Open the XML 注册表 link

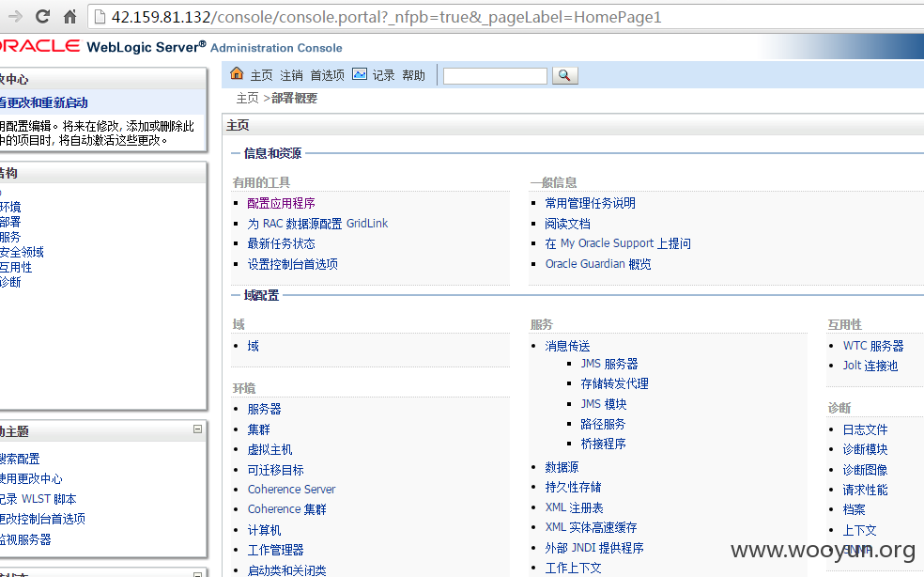(574, 508)
